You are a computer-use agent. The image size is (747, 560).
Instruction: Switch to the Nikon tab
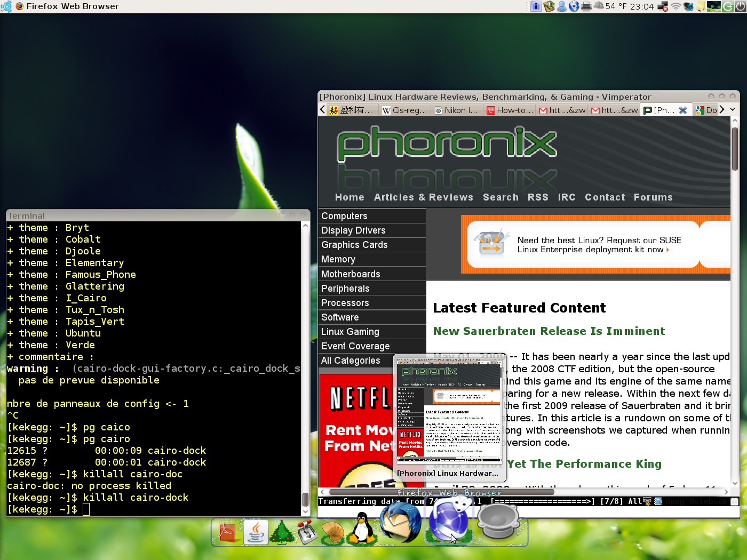click(458, 110)
